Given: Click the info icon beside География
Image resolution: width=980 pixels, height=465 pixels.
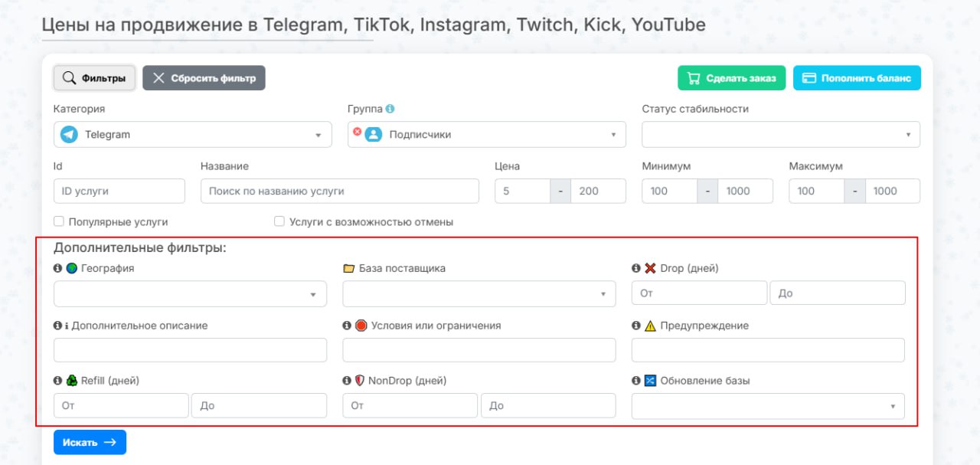Looking at the screenshot, I should [x=57, y=268].
